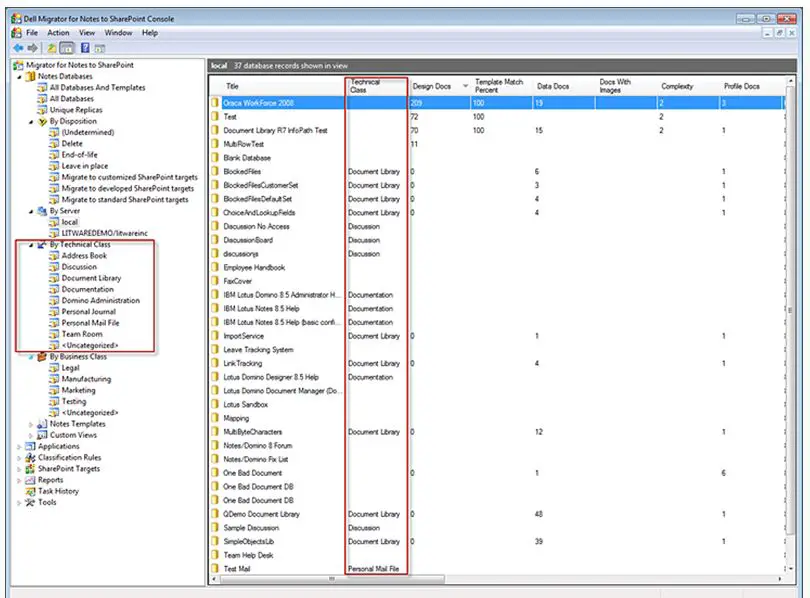Viewport: 810px width, 598px height.
Task: Click the Migrator for Notes to SharePoint root icon
Action: coord(19,65)
